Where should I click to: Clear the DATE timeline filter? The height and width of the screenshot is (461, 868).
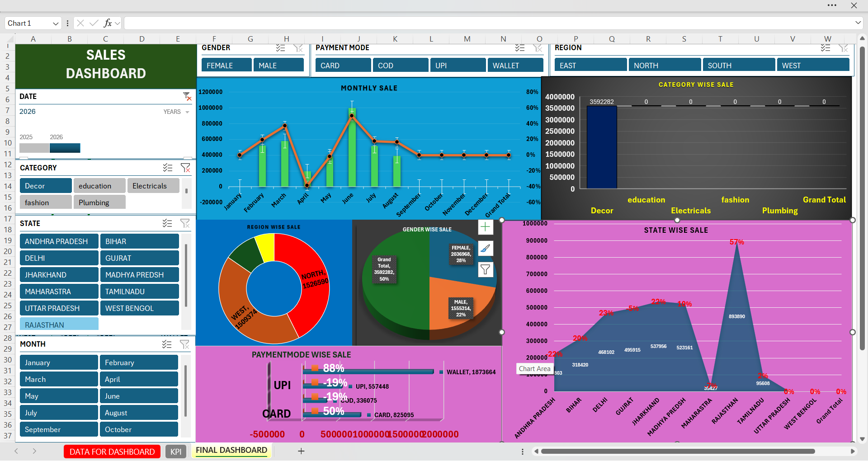187,96
